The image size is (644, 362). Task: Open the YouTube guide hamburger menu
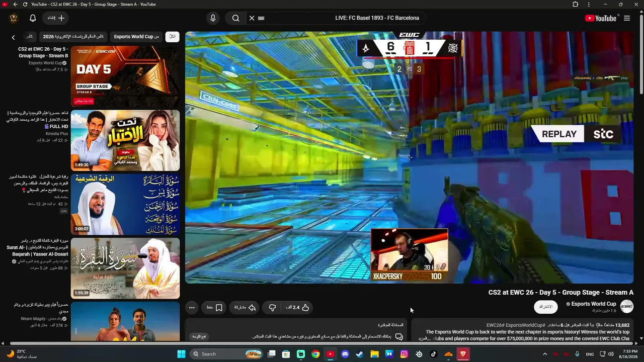coord(627,18)
